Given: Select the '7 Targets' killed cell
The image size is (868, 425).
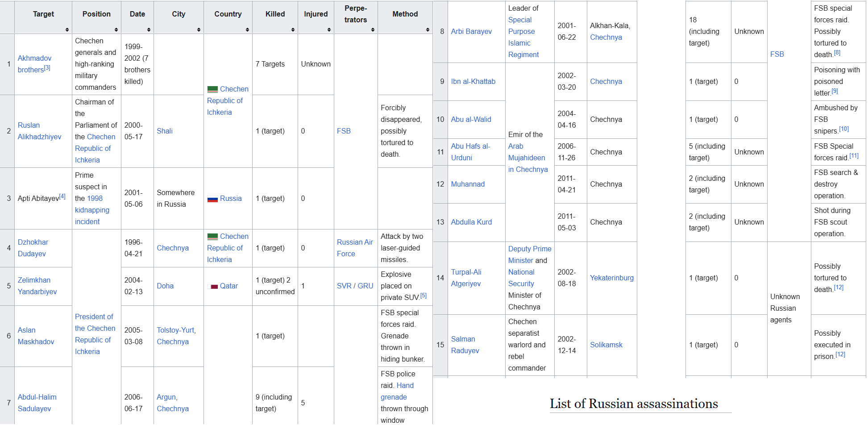Looking at the screenshot, I should 275,64.
